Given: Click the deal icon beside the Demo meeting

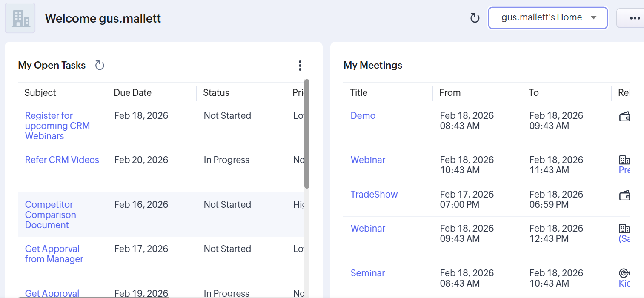Looking at the screenshot, I should point(624,116).
